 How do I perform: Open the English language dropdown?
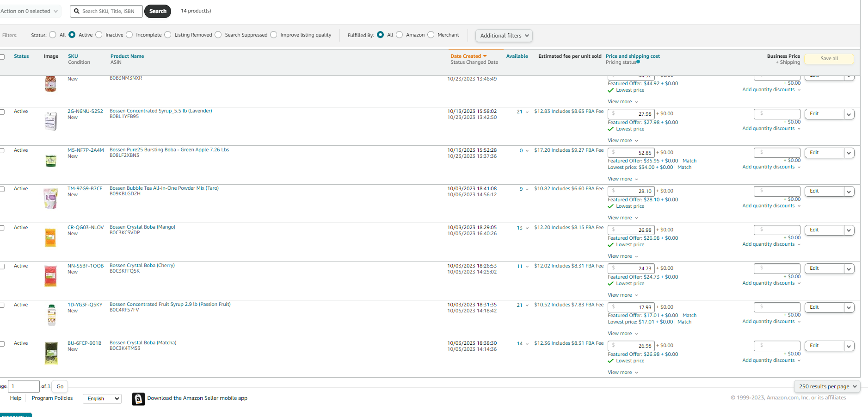point(102,398)
